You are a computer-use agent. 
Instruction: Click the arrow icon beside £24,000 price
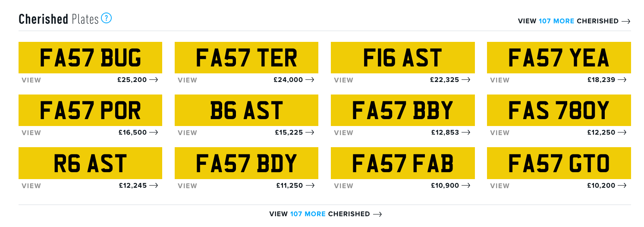coord(310,80)
